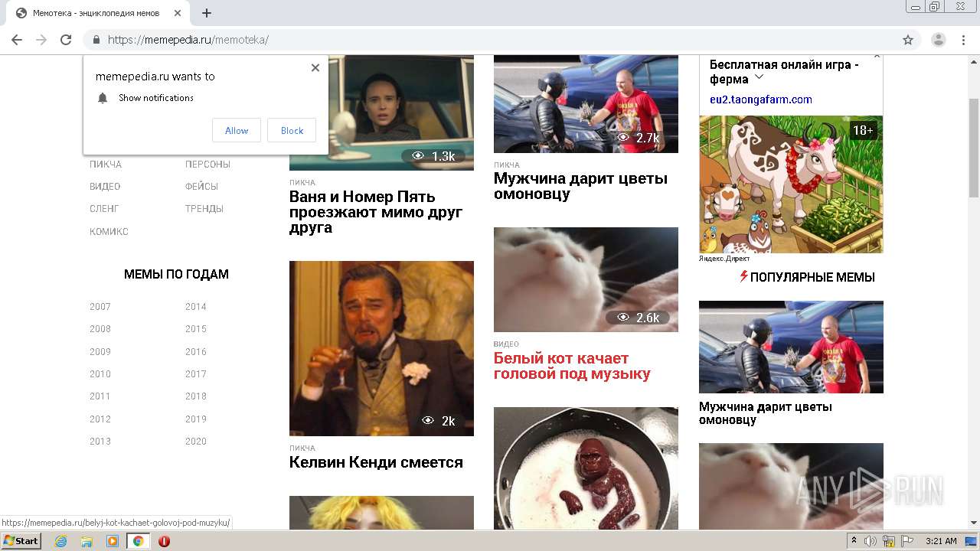Select the ПЕРСОНЫ category
980x551 pixels.
coord(207,165)
